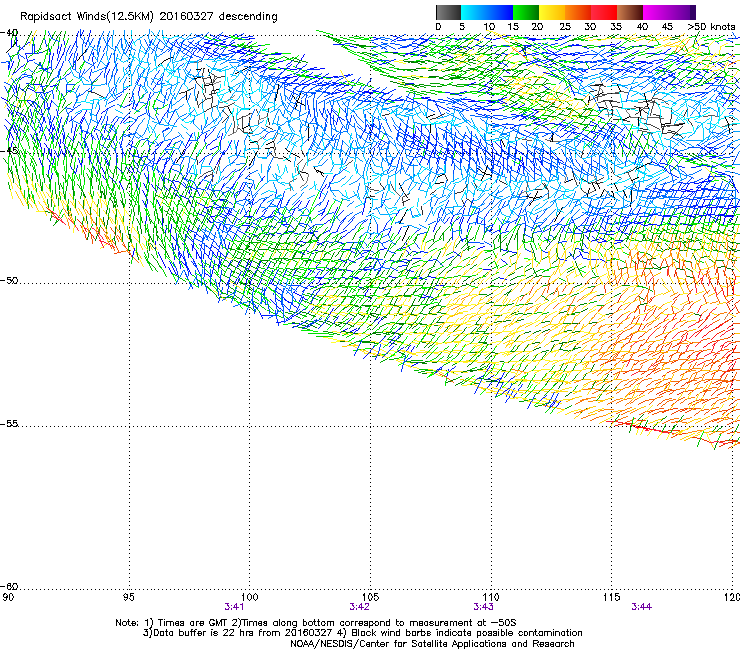This screenshot has width=740, height=650.
Task: Click latitude label '-40' on left axis
Action: [9, 33]
